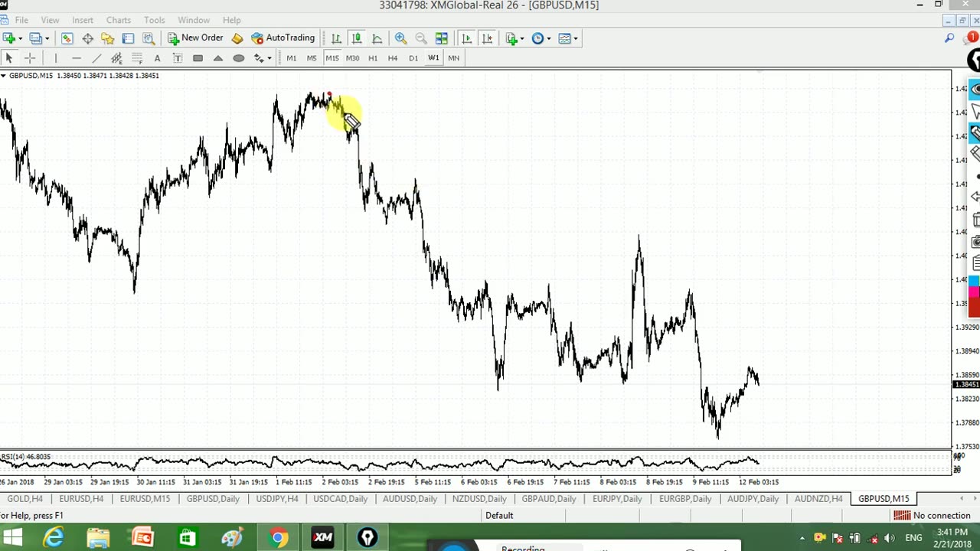Open the View menu

coord(50,20)
